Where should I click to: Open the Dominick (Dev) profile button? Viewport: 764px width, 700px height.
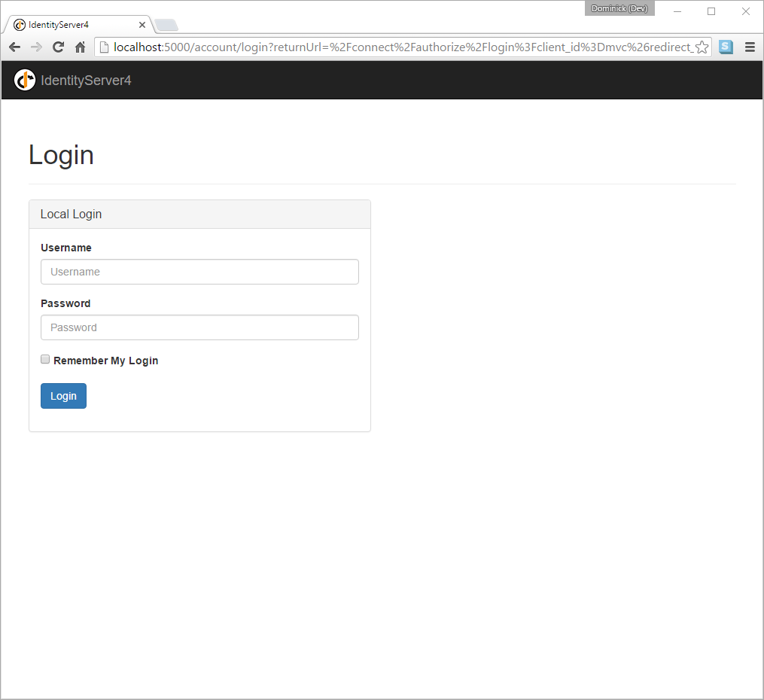pos(619,8)
